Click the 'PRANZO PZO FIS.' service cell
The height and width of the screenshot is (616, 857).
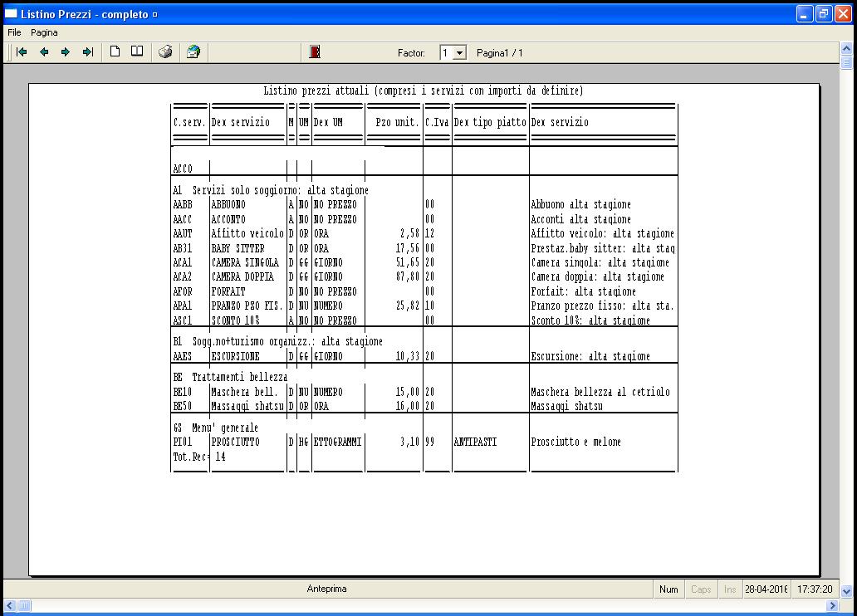click(247, 306)
